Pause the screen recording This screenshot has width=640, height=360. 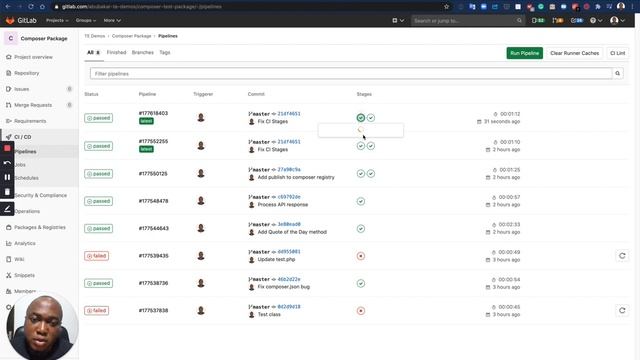7,177
